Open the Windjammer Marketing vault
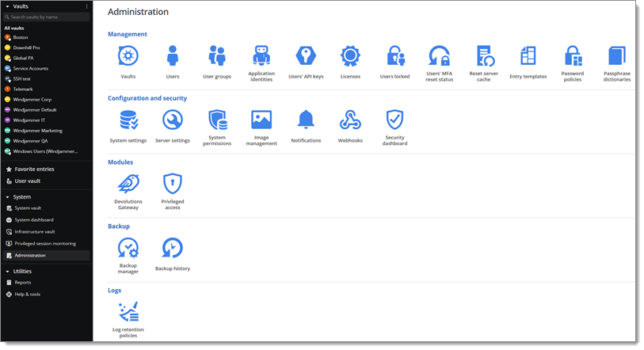 click(x=37, y=131)
